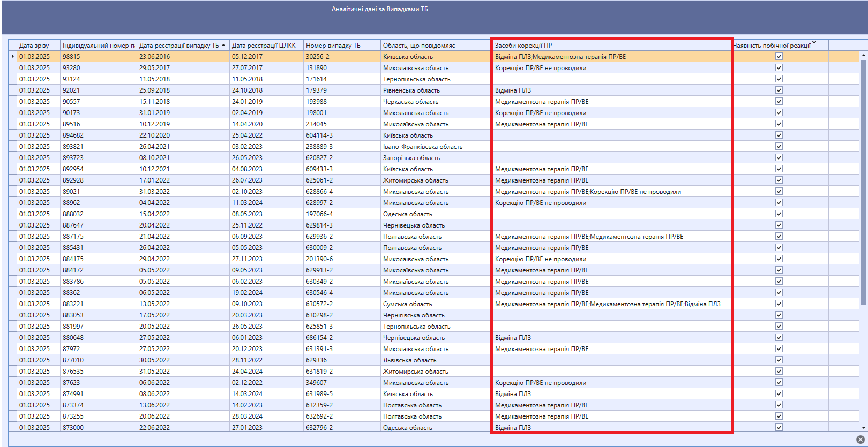The image size is (868, 447).
Task: Toggle checkbox in row 883221
Action: 779,304
